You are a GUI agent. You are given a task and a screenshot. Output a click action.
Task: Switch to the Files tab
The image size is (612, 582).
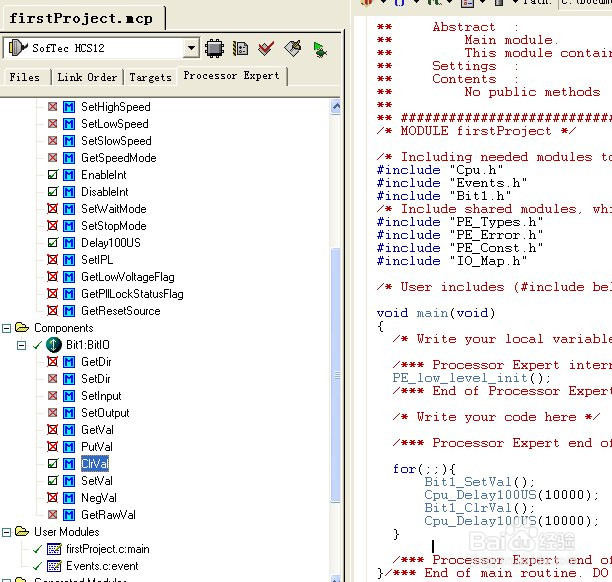(x=25, y=77)
